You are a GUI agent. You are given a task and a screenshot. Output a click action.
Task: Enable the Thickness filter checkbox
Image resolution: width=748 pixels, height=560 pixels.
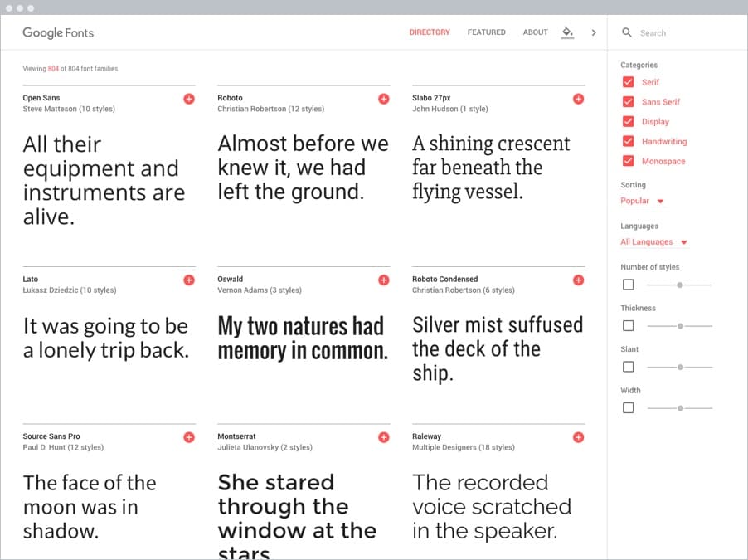629,325
